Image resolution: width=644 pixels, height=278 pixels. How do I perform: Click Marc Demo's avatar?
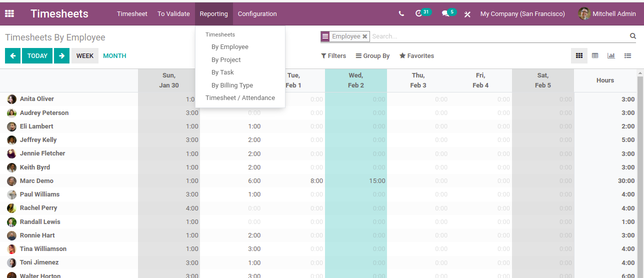pyautogui.click(x=11, y=181)
